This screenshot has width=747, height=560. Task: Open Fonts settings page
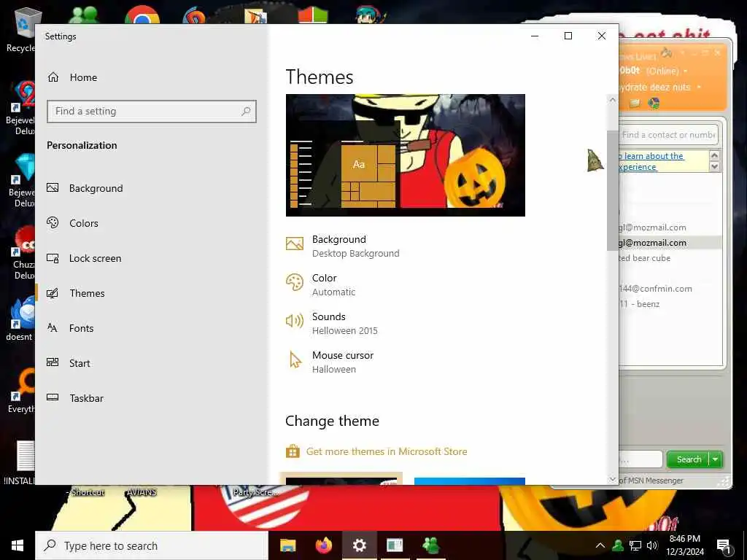[70, 328]
